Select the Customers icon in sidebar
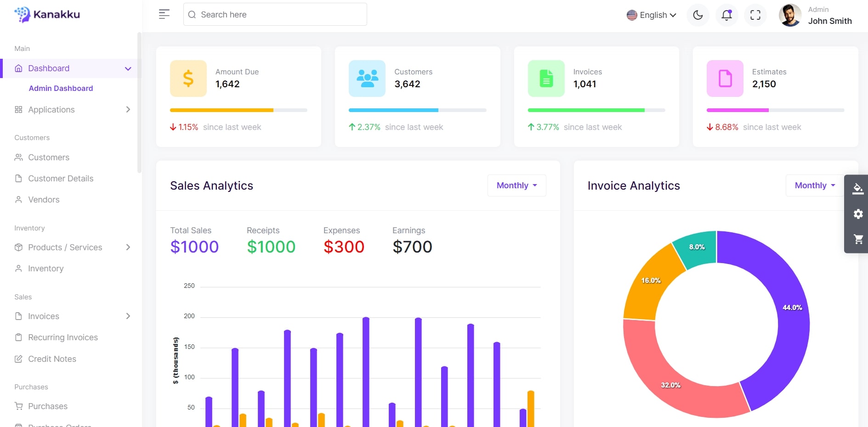 pyautogui.click(x=18, y=157)
